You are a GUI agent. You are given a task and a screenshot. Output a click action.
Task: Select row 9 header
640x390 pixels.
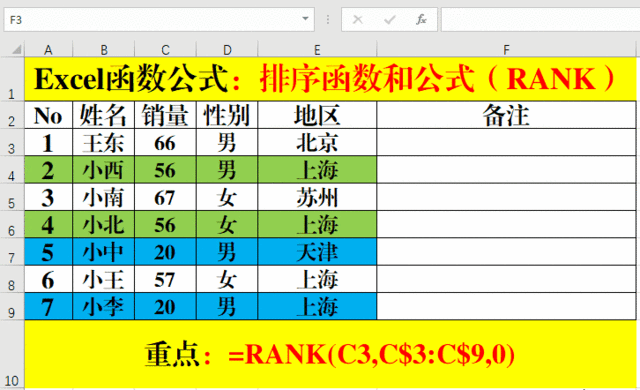click(x=12, y=306)
